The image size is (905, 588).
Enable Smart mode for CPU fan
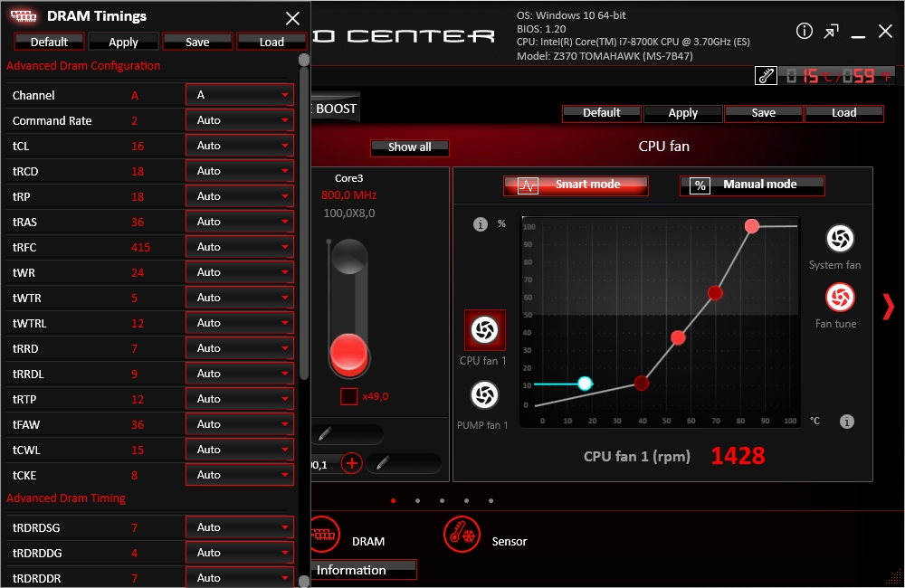click(x=576, y=185)
